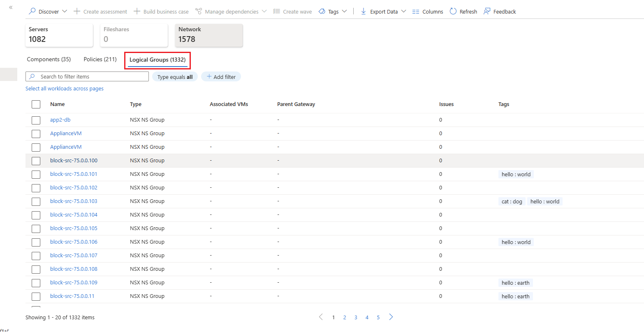Screen dimensions: 644x332
Task: Click the Add filter button
Action: 221,77
